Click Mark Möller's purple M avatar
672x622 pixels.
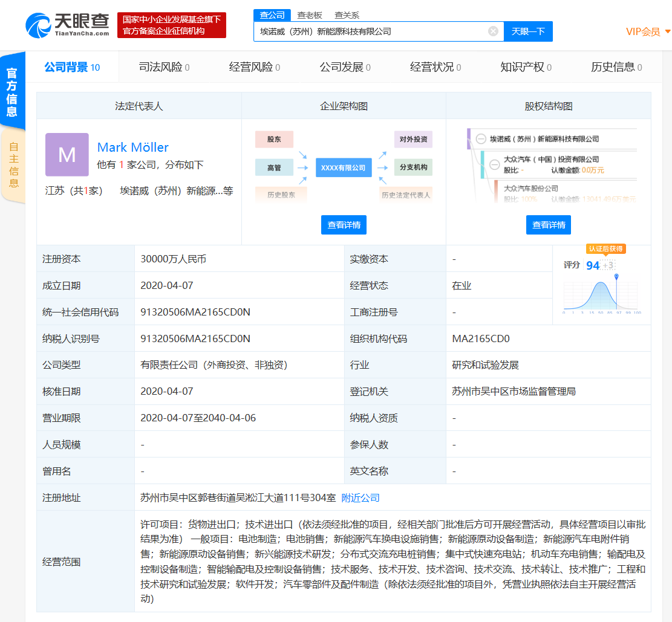point(67,155)
